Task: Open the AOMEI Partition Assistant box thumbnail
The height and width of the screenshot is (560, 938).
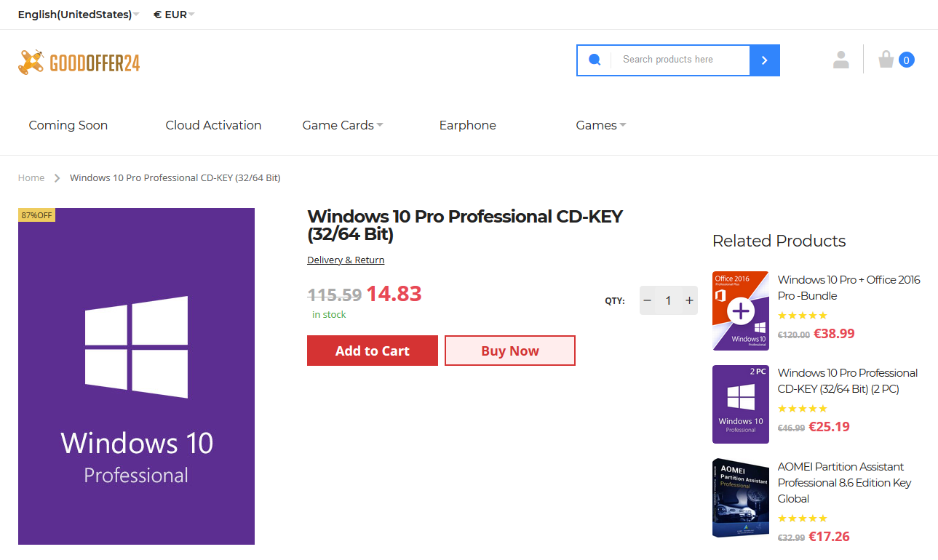Action: (x=741, y=498)
